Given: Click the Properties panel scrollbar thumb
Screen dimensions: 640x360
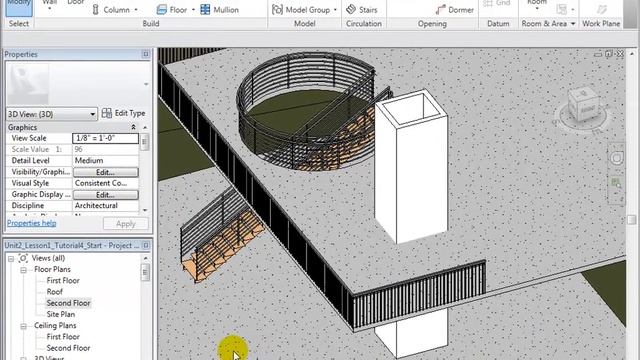Looking at the screenshot, I should point(144,142).
